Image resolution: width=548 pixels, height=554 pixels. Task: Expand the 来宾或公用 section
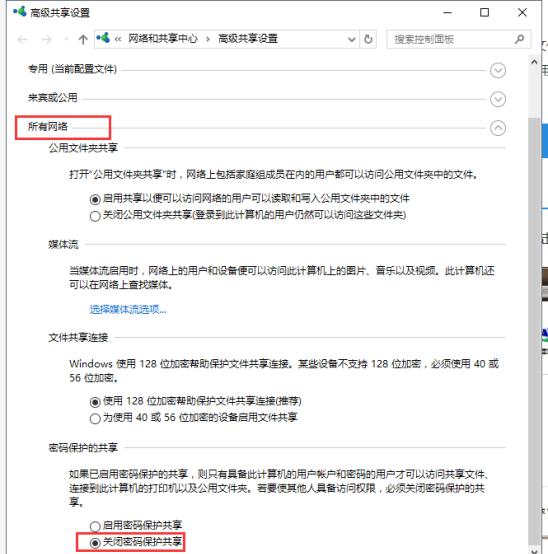coord(498,99)
